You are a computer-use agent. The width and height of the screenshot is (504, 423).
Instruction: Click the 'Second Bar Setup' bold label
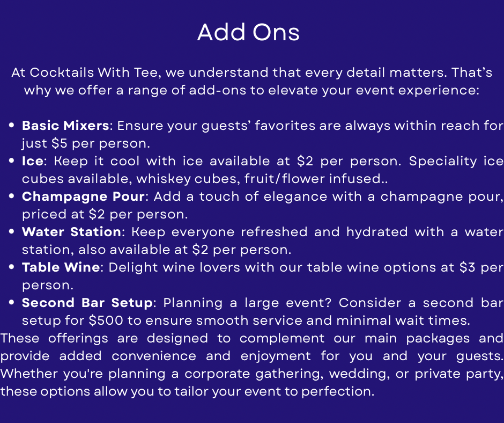pos(87,303)
